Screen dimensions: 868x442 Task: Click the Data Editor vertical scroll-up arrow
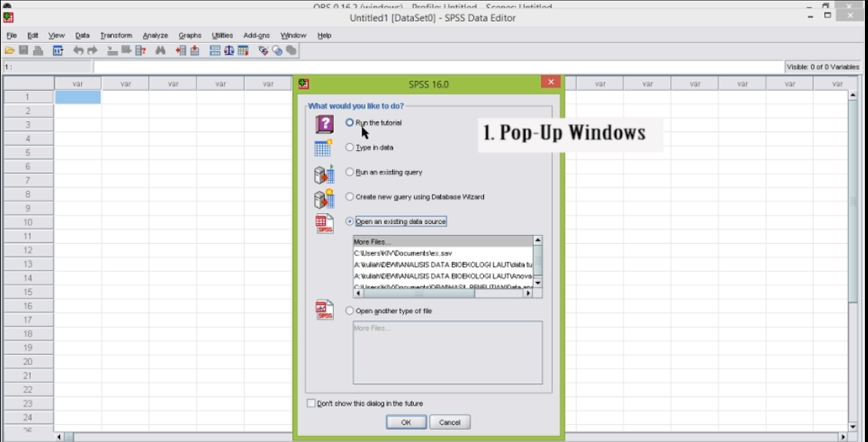(x=853, y=95)
